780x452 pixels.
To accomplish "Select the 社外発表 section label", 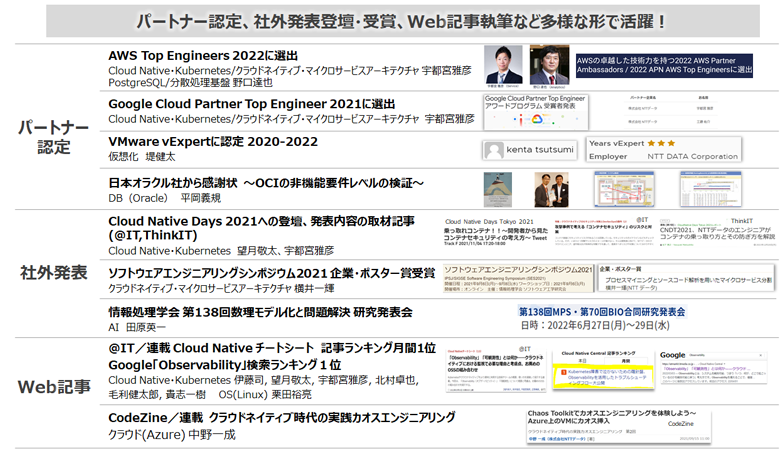I will 54,272.
